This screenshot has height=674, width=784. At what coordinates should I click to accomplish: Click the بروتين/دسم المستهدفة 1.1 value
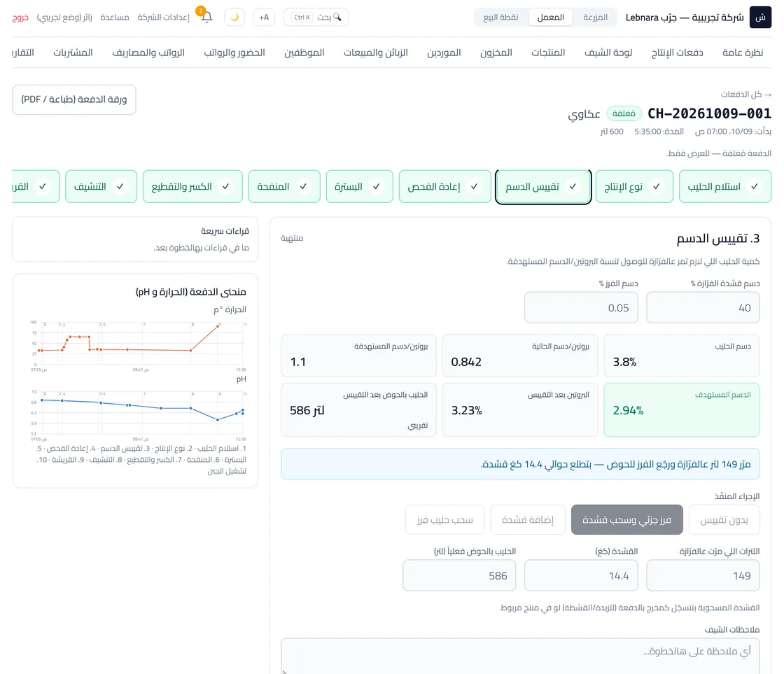click(x=298, y=362)
